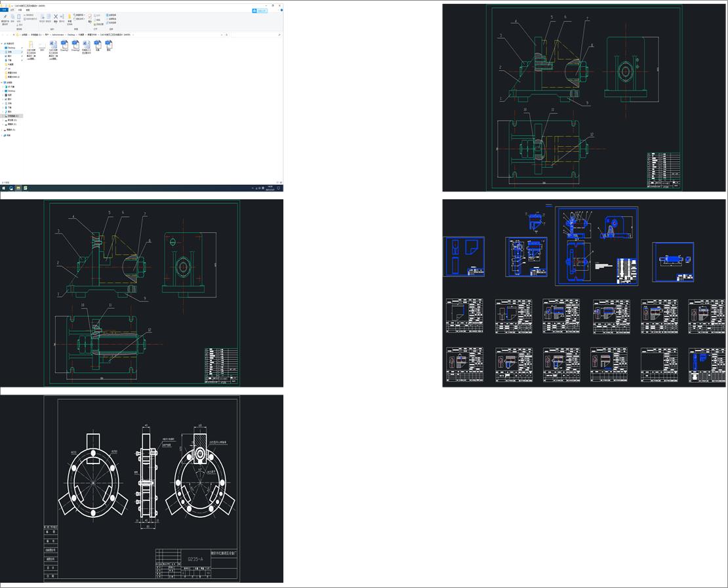Click the Move to ribbon icon
Screen dimensions: 728x588
point(42,18)
